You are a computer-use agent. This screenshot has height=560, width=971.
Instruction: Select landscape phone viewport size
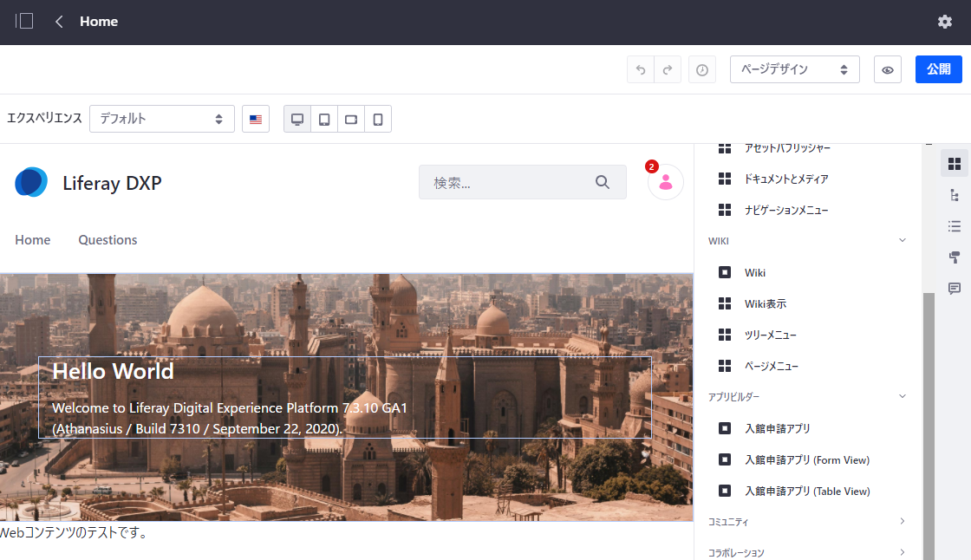click(351, 119)
